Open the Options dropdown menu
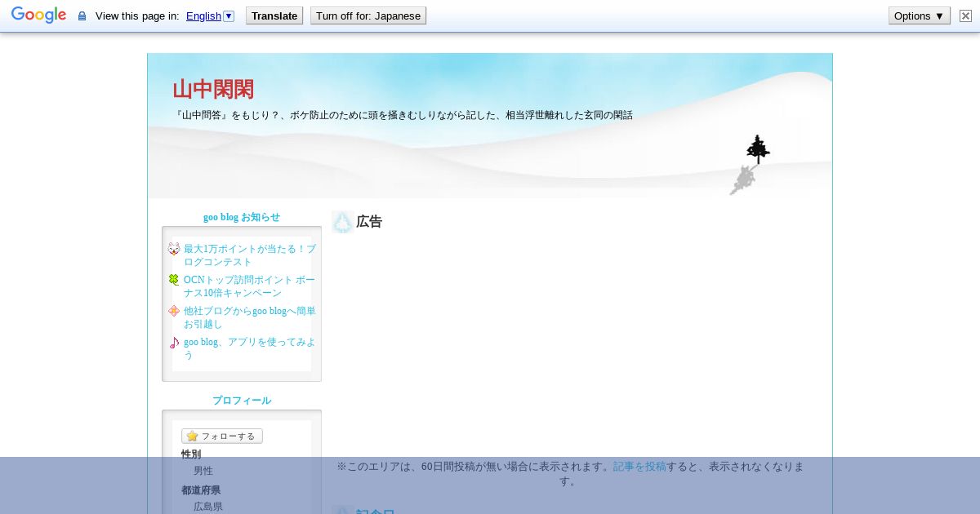 (920, 16)
